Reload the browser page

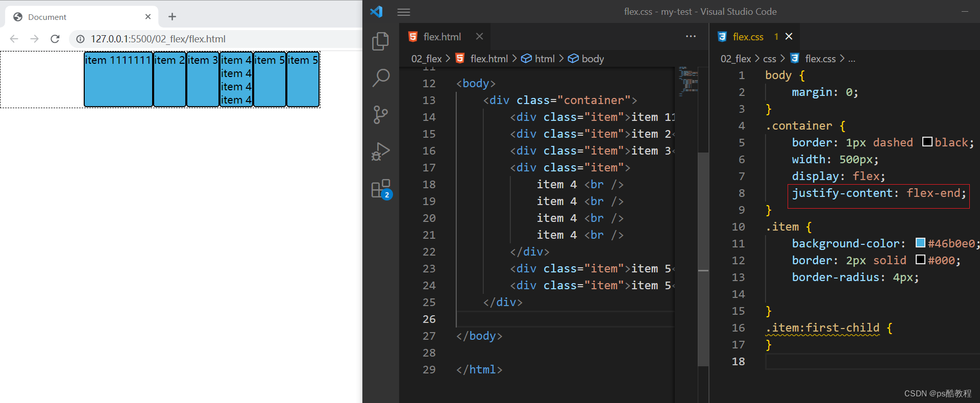[55, 39]
